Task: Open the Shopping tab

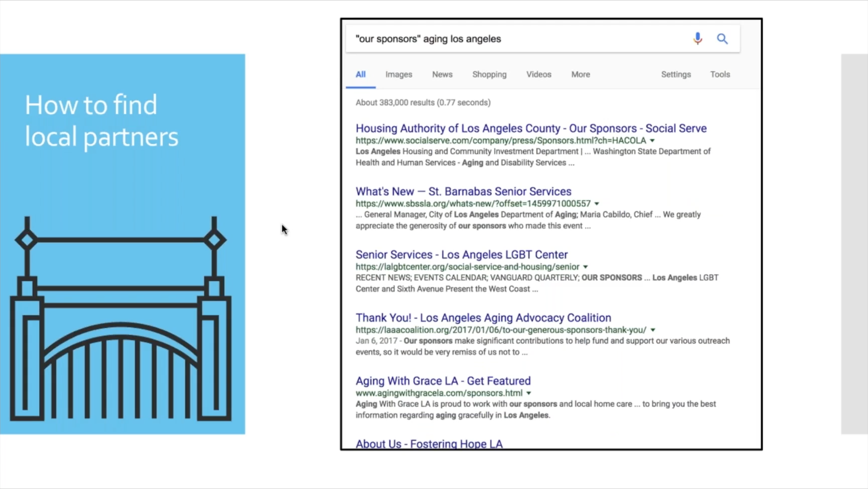Action: [x=489, y=74]
